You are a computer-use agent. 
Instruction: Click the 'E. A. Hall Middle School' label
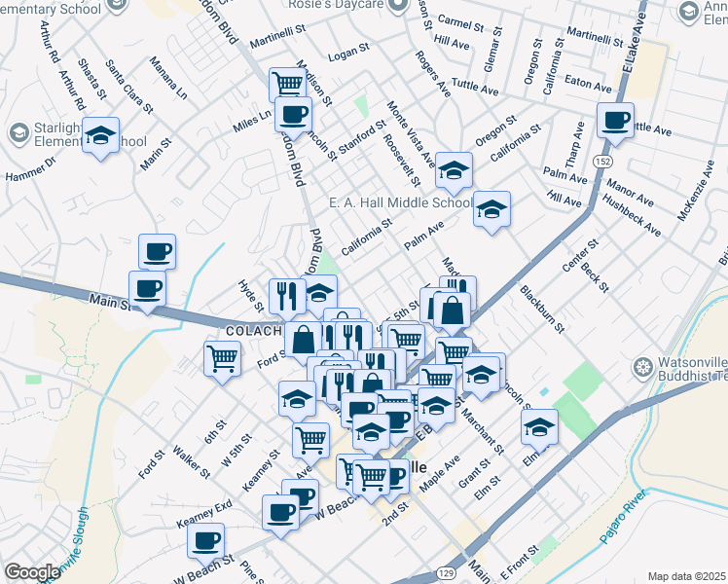tap(401, 202)
